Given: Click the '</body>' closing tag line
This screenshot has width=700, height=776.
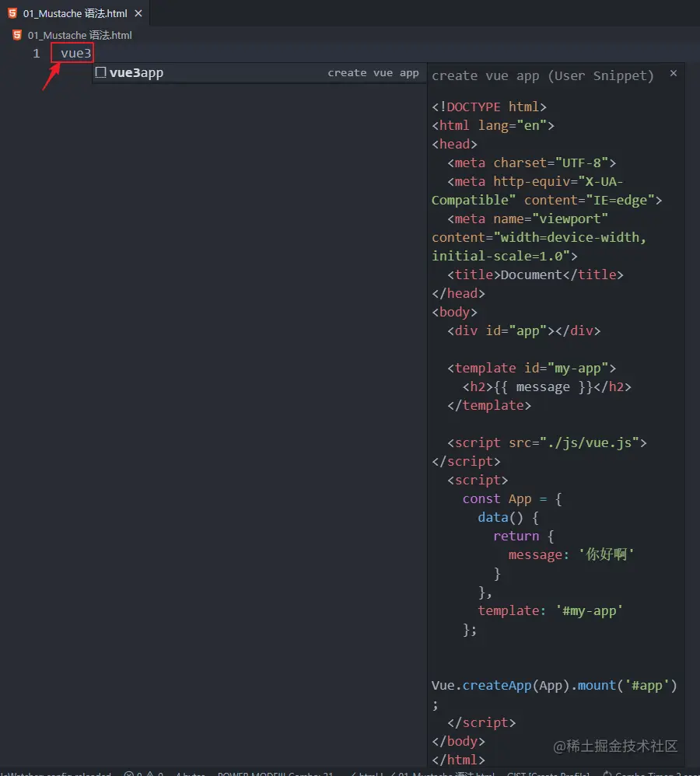Looking at the screenshot, I should click(x=458, y=741).
